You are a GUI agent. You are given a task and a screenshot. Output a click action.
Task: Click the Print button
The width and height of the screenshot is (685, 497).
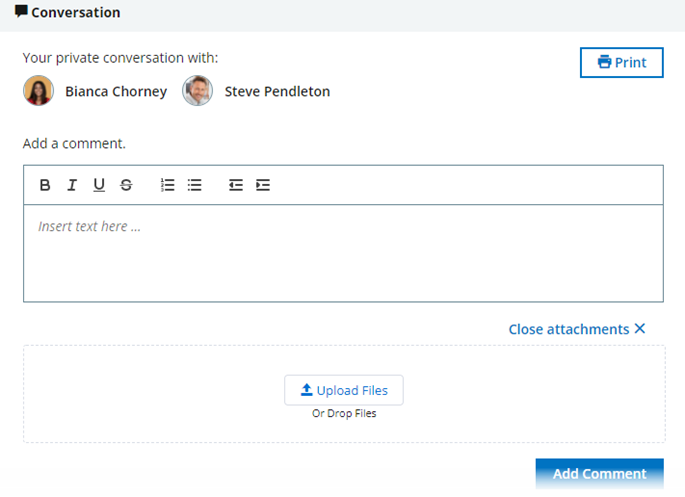(621, 62)
